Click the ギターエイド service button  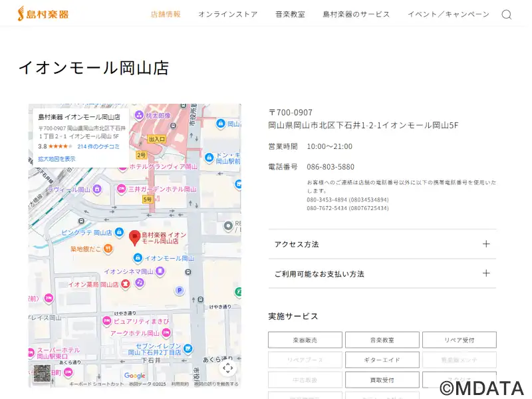pyautogui.click(x=382, y=360)
